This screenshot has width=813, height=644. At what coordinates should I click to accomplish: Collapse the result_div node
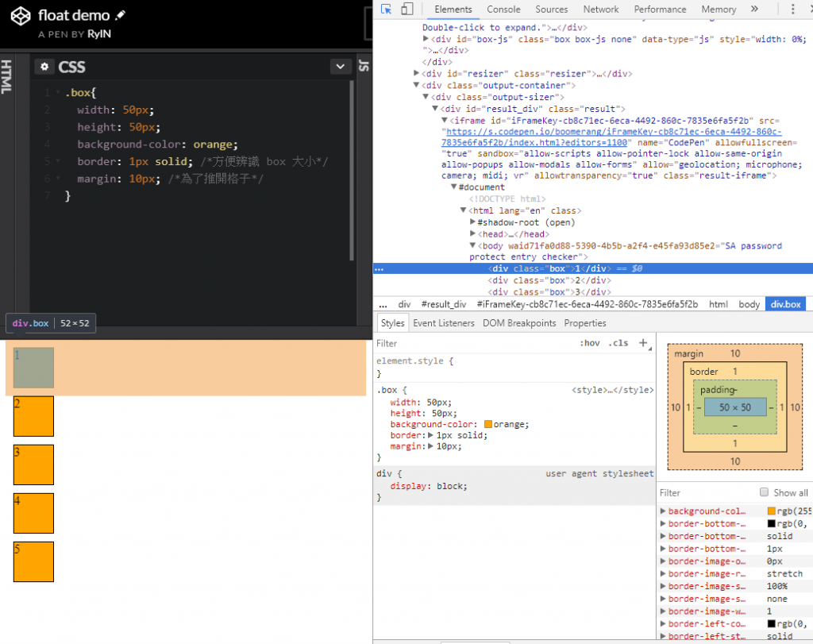pyautogui.click(x=435, y=108)
